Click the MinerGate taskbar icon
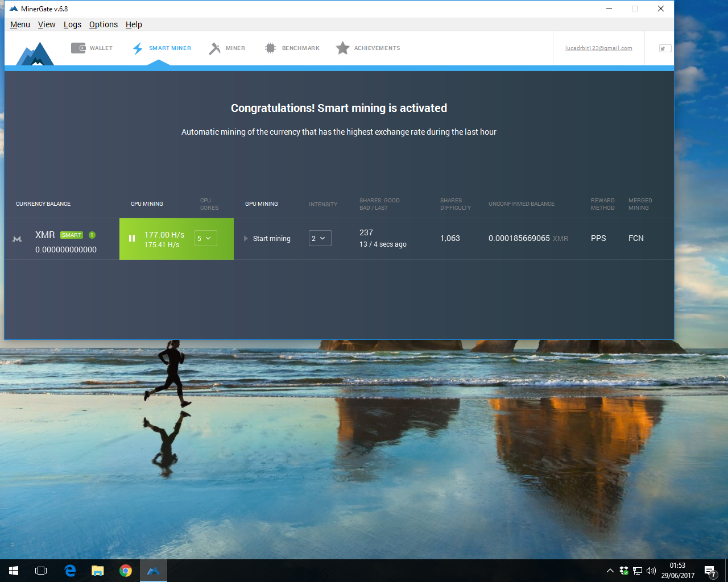 click(154, 571)
